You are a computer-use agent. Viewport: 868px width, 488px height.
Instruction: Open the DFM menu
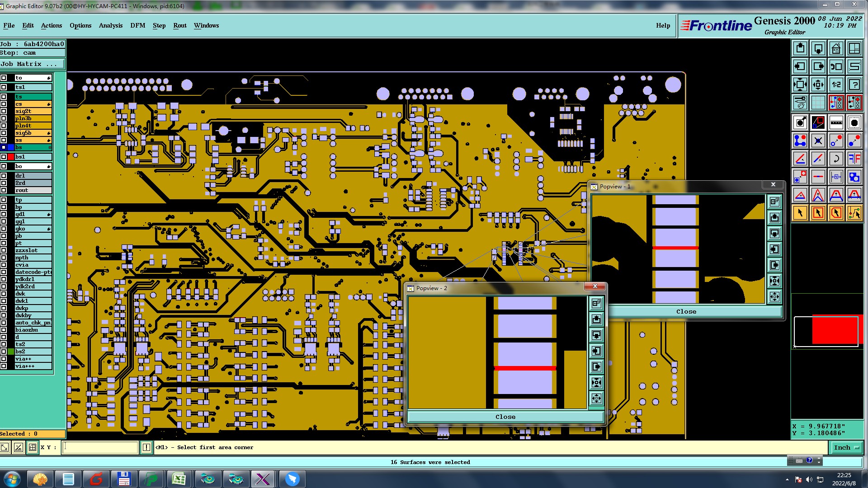click(x=137, y=25)
